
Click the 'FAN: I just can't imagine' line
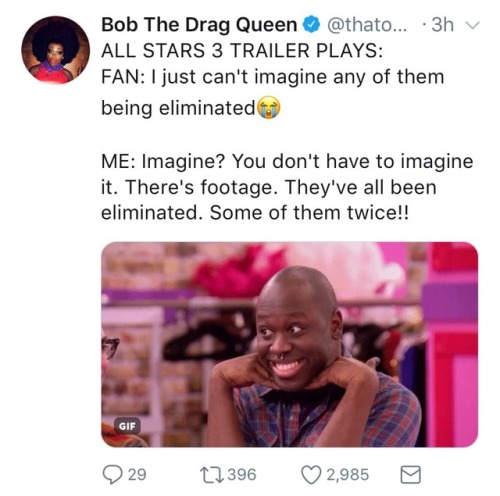[x=273, y=77]
